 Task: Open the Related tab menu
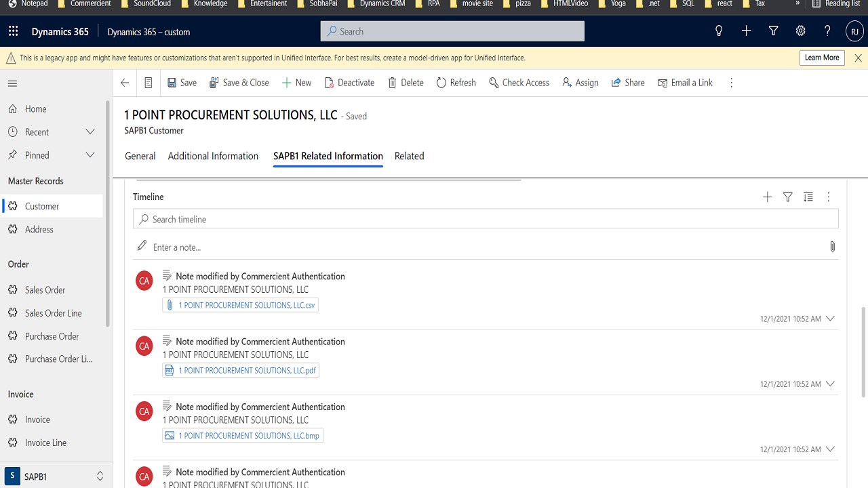410,156
